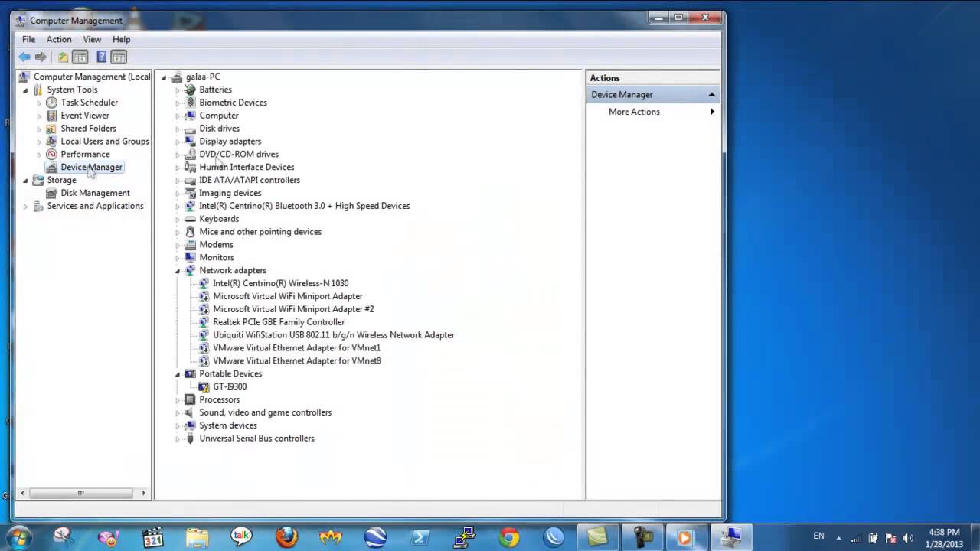Select Disk Management in the tree
Screen dimensions: 980x551
point(95,193)
